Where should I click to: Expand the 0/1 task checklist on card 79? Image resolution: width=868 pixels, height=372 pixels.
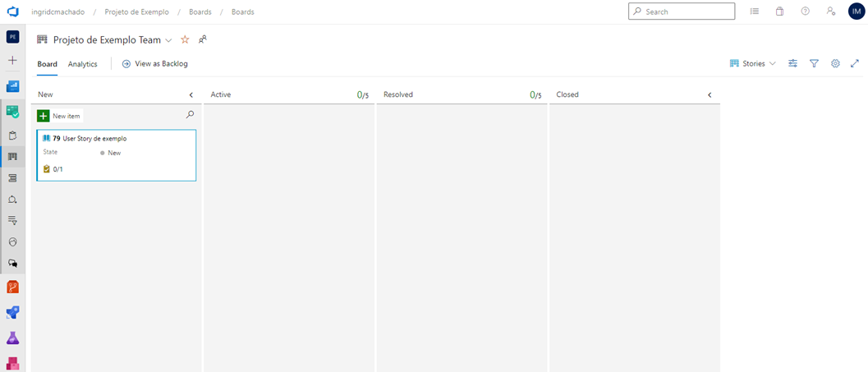pos(53,169)
